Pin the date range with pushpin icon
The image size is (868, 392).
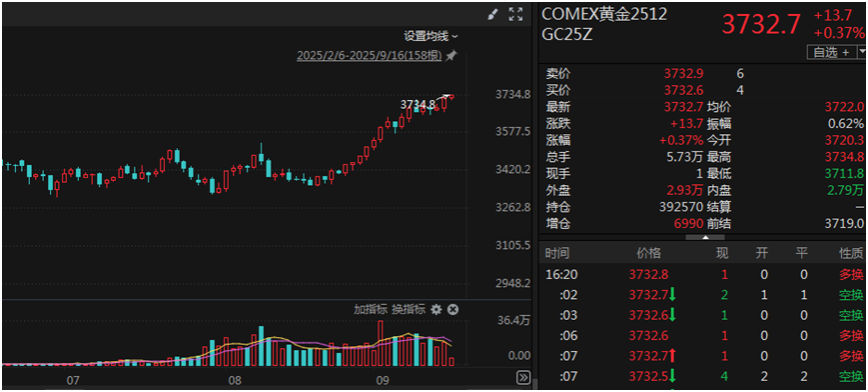[451, 56]
